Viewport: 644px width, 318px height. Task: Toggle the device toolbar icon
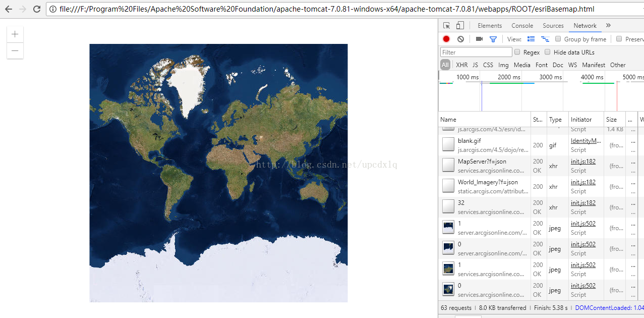click(460, 26)
